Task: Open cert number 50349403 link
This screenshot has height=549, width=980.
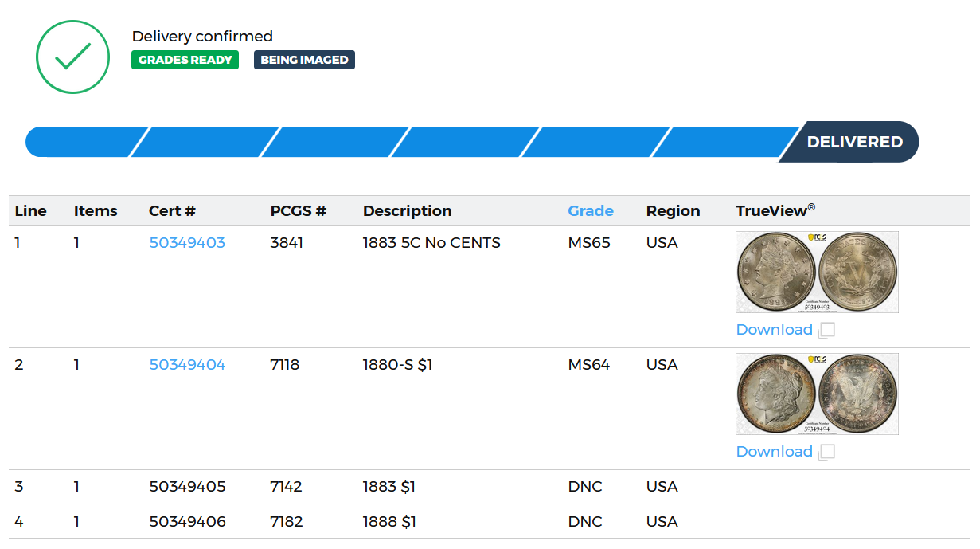Action: [x=187, y=243]
